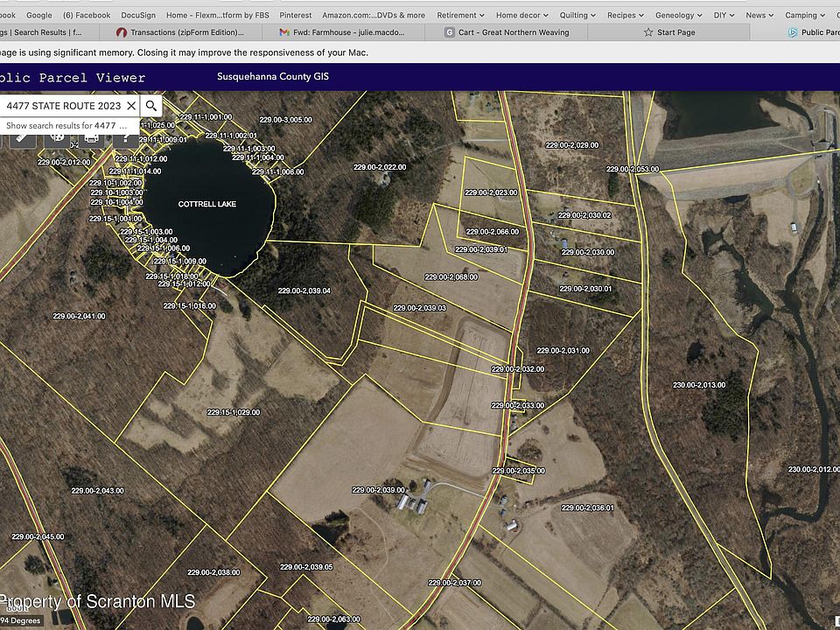840x630 pixels.
Task: Click the print map icon
Action: click(92, 137)
